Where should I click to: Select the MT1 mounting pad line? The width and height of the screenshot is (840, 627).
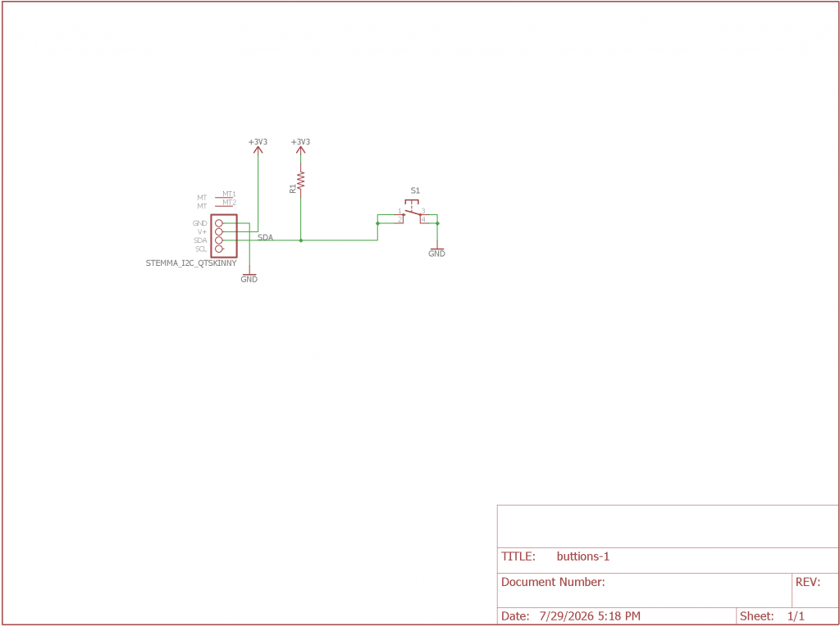click(x=223, y=197)
